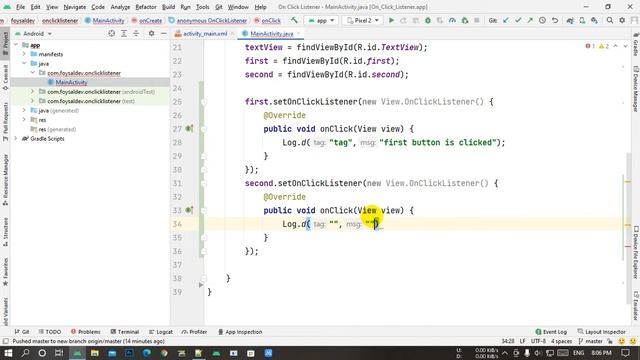Viewport: 640px width, 360px height.
Task: Open the Layout Inspector
Action: coord(602,332)
